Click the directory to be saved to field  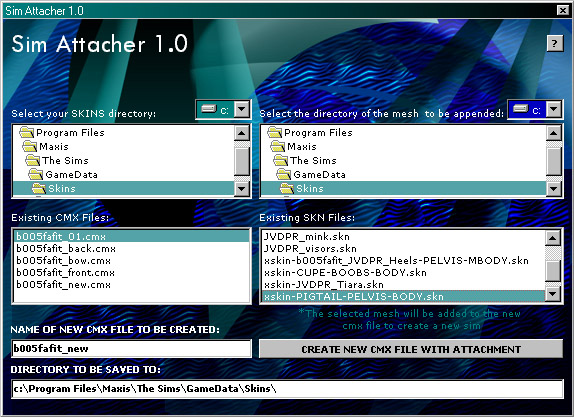pos(287,389)
